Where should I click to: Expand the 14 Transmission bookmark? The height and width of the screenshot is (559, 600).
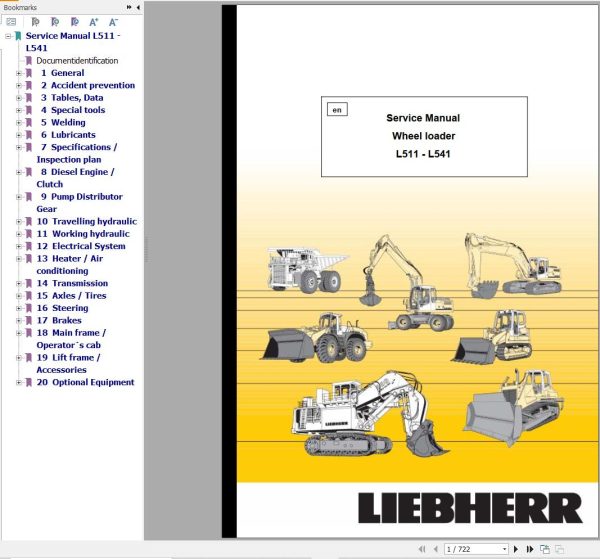[18, 284]
